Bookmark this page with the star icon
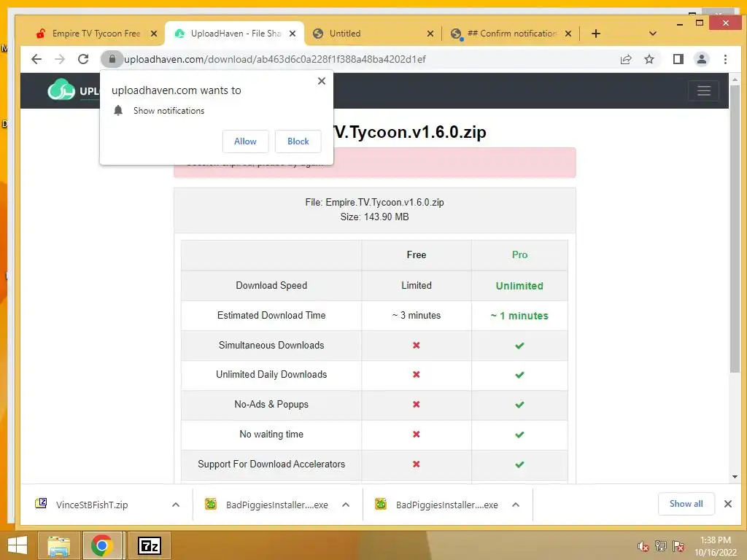Viewport: 747px width, 560px height. (x=649, y=59)
